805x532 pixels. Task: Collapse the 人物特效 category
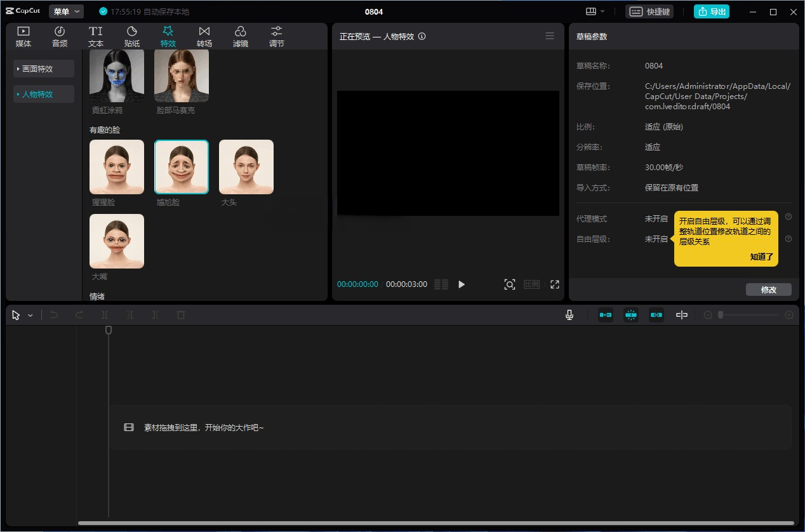coord(44,94)
